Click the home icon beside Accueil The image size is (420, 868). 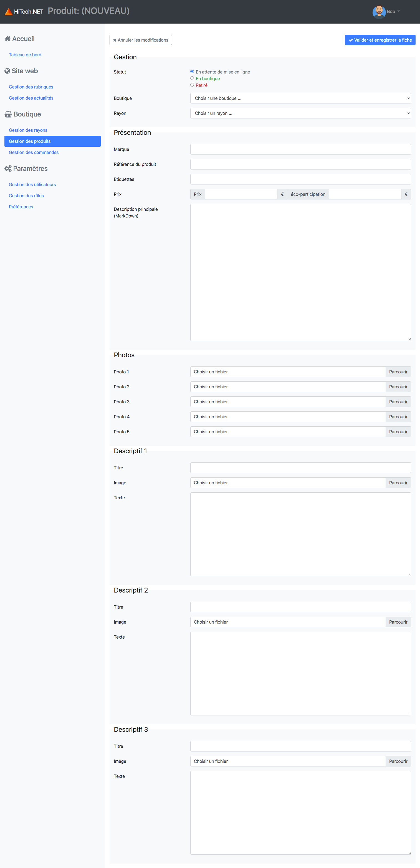(x=7, y=39)
